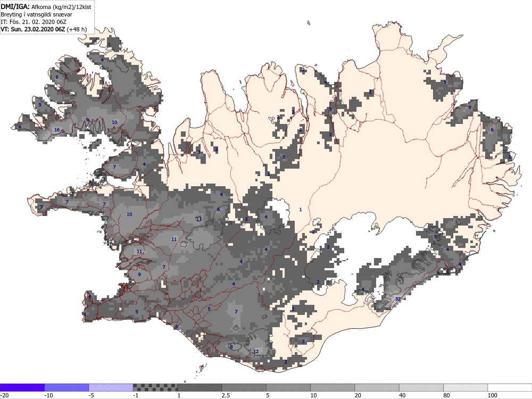Click the "-5" legend scale label

(x=92, y=395)
